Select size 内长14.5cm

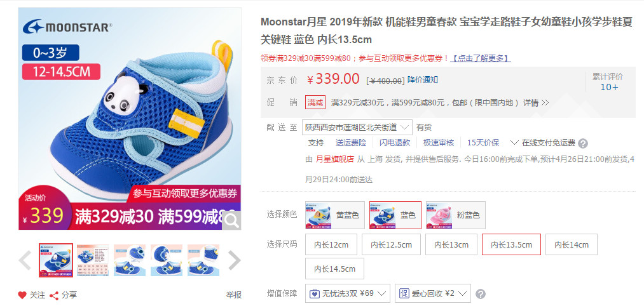334,269
